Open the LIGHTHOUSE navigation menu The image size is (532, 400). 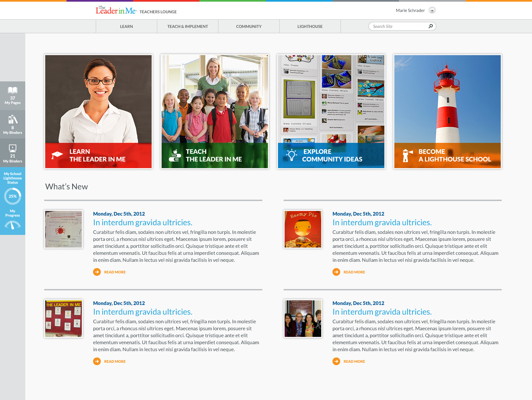click(x=310, y=26)
